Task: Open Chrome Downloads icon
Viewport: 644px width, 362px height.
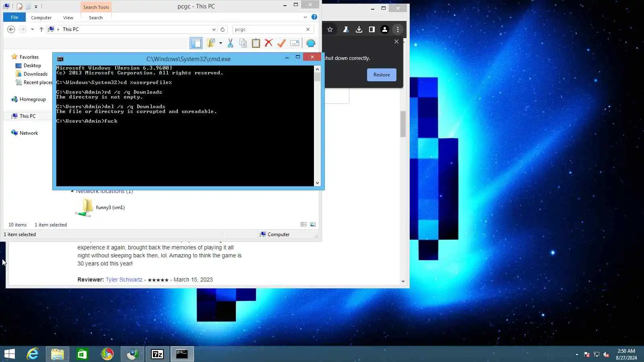Action: [x=359, y=29]
